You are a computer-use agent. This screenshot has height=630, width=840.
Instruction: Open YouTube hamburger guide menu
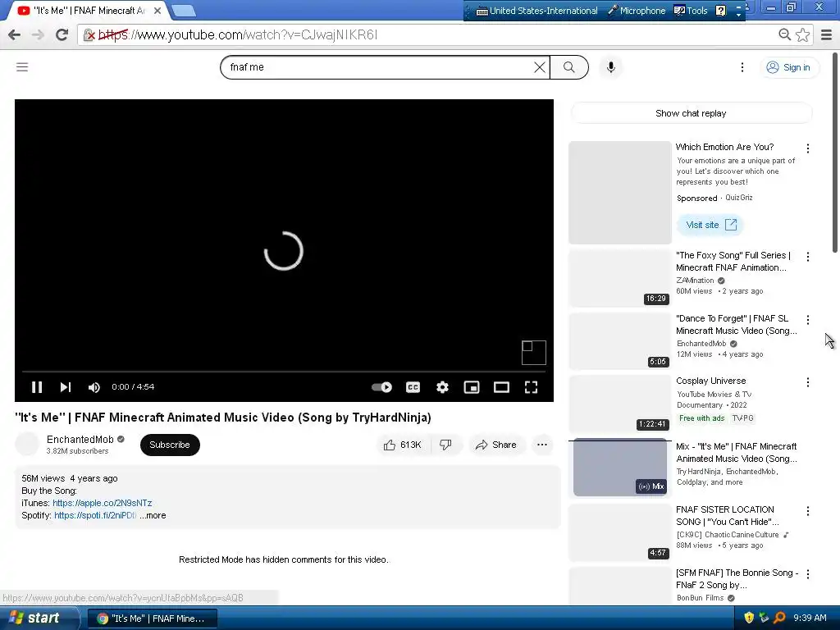tap(22, 67)
